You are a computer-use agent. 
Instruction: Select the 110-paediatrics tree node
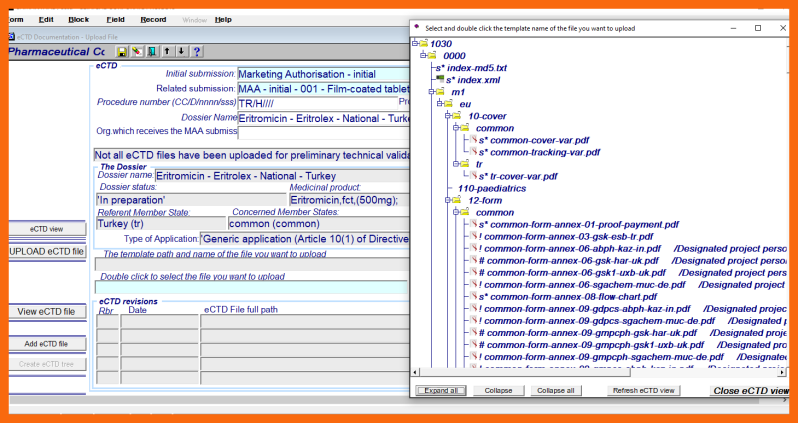coord(490,188)
